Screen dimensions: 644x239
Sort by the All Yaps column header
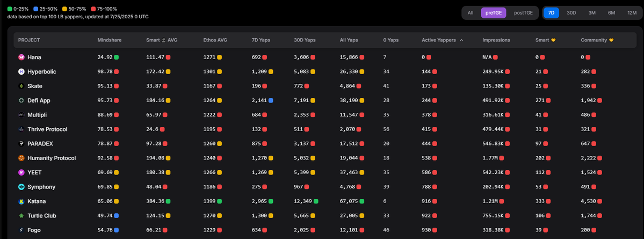[x=349, y=40]
